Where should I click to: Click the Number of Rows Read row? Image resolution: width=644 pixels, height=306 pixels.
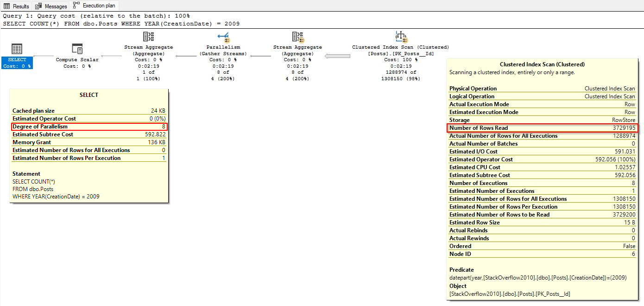543,128
